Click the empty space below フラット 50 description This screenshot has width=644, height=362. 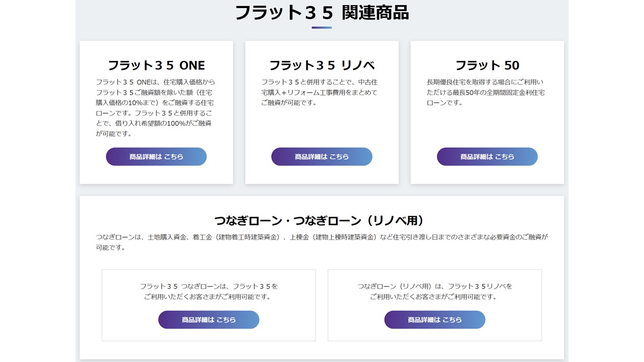click(487, 126)
